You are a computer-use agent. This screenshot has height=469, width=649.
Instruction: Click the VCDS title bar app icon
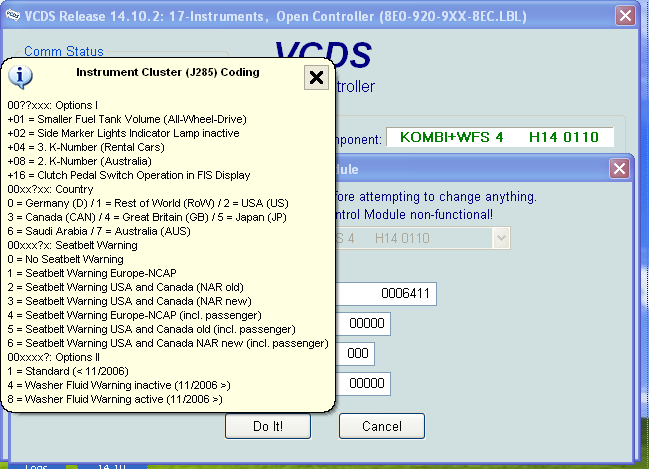[13, 16]
